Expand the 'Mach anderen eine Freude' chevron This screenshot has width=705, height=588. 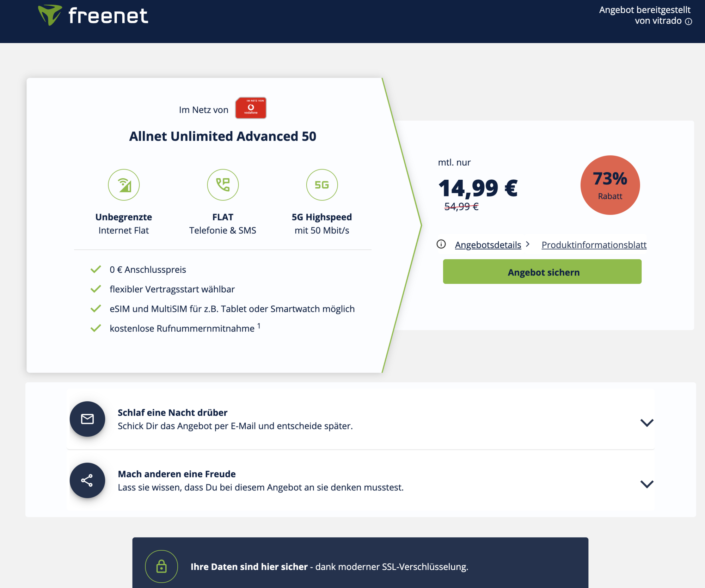tap(647, 484)
